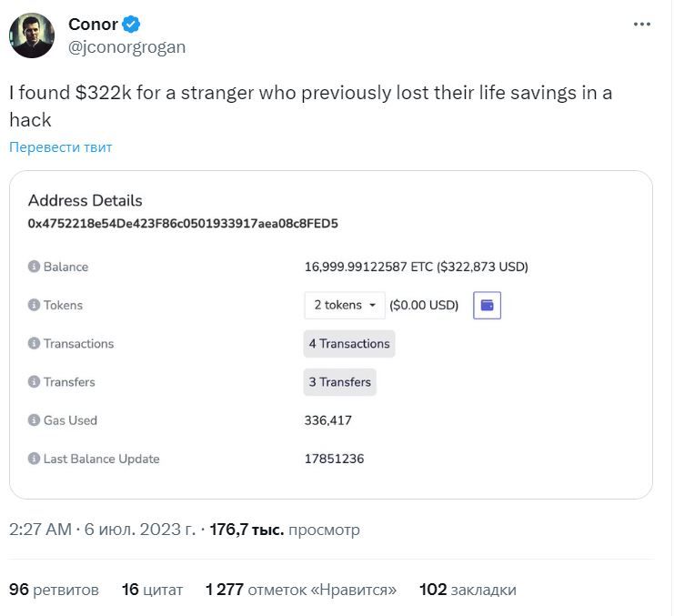674x616 pixels.
Task: Click info icon beside Gas Used
Action: [35, 420]
